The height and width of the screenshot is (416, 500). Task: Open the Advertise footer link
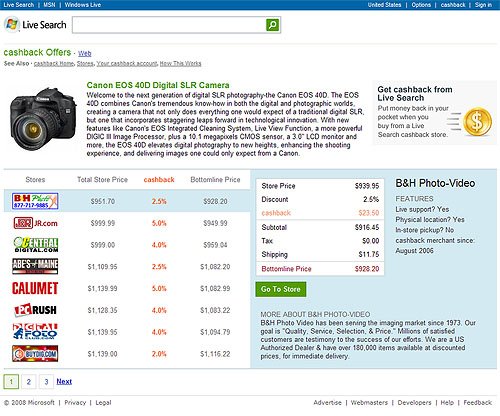[327, 402]
